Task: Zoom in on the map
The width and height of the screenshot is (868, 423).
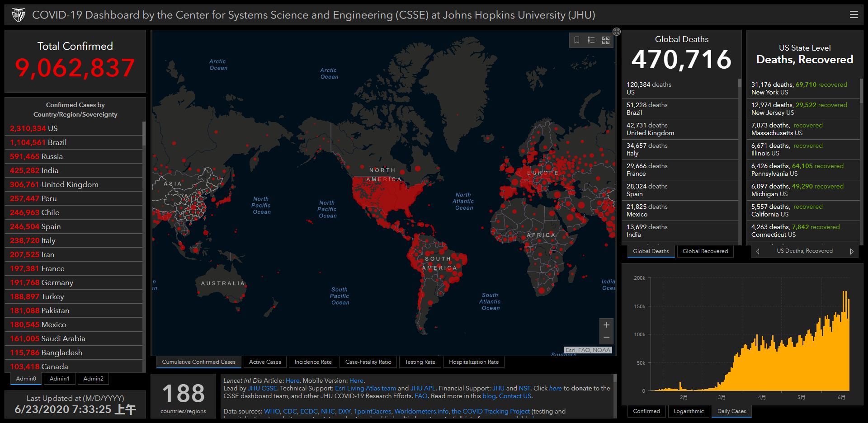Action: (x=606, y=325)
